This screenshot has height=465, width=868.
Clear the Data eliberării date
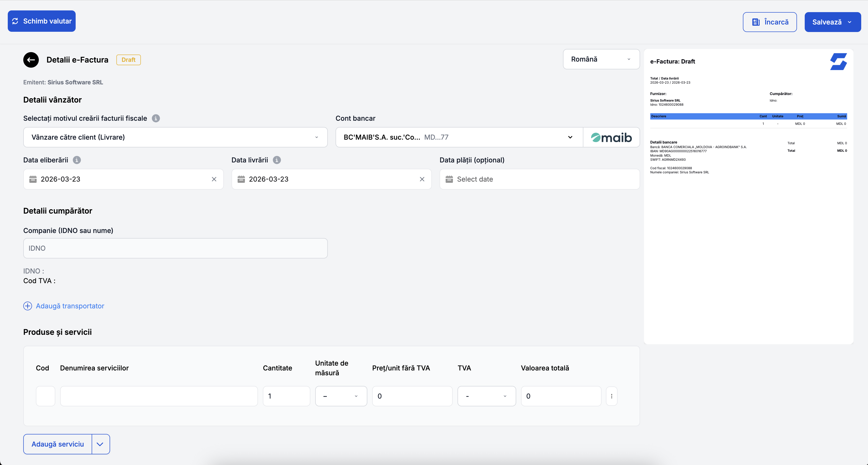click(x=214, y=179)
